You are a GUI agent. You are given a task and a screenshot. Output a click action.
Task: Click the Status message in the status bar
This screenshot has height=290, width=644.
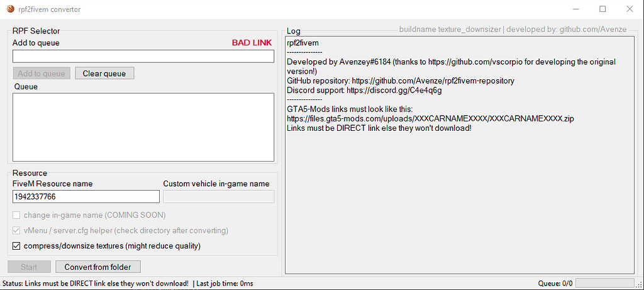pos(96,284)
